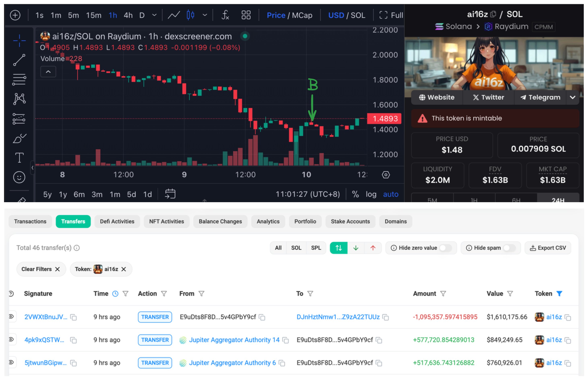Filter the From column

tap(202, 294)
